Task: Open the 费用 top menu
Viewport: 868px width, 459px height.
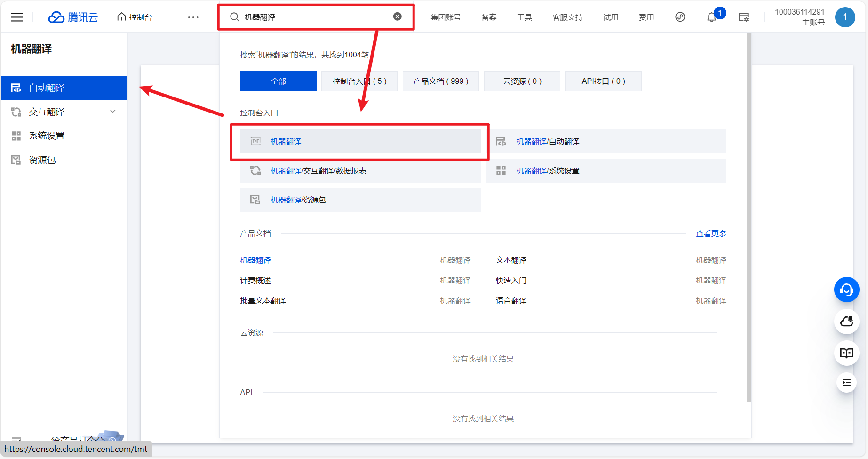Action: pyautogui.click(x=646, y=17)
